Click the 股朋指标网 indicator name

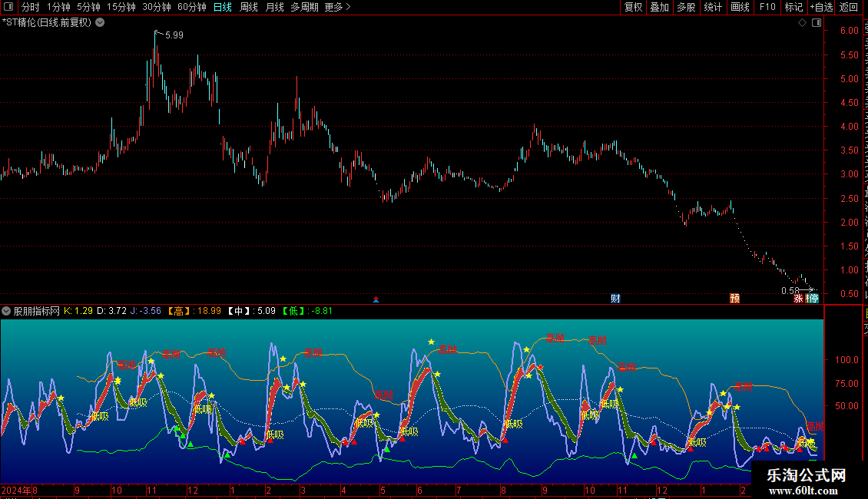(37, 311)
